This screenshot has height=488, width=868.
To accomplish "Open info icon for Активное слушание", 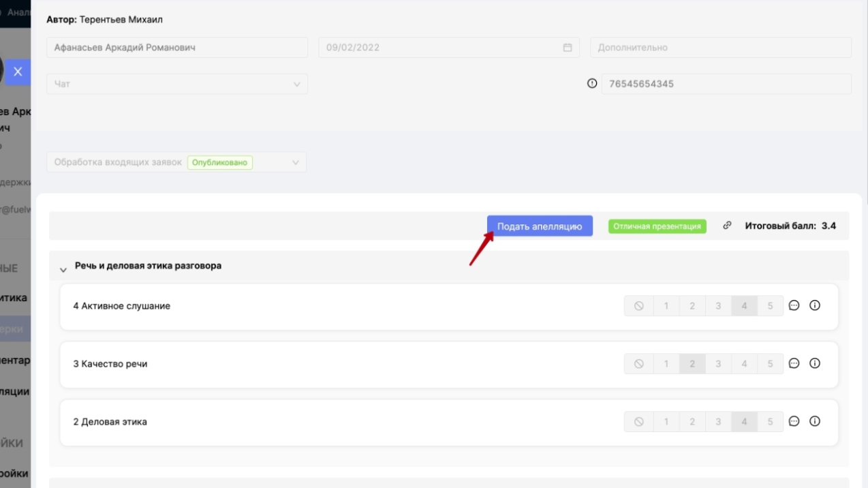I will click(x=814, y=306).
